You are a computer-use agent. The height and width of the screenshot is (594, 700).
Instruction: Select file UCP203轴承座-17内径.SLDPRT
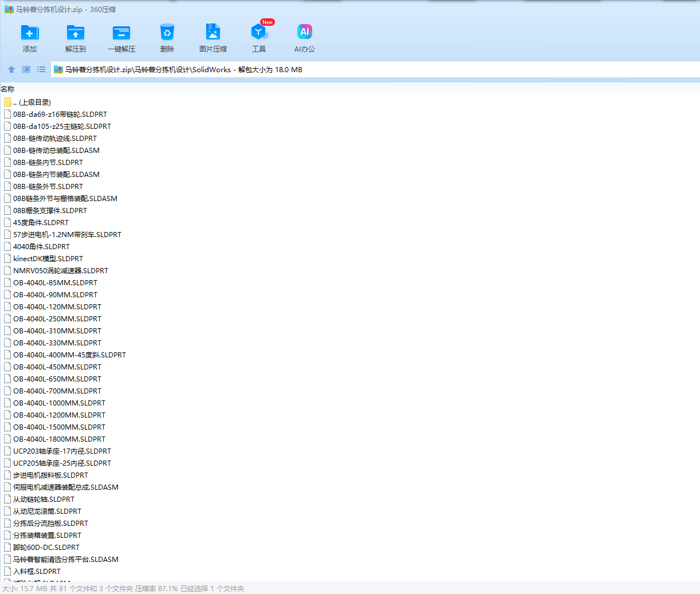point(62,451)
